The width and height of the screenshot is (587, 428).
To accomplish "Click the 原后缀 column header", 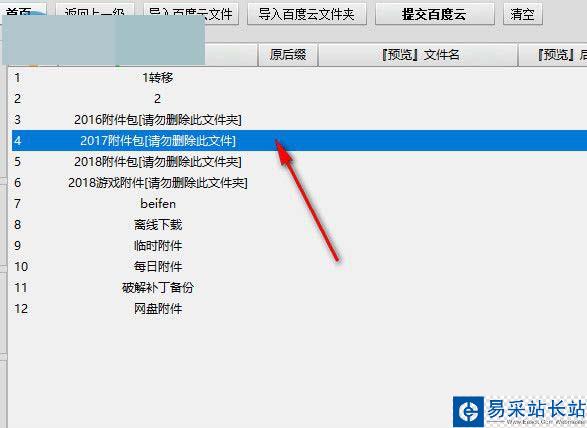I will point(288,55).
